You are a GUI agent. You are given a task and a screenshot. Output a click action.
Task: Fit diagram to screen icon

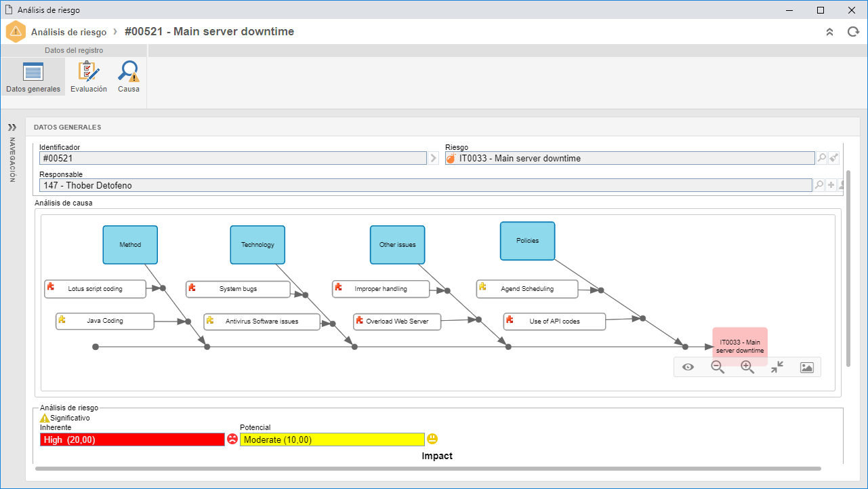[777, 367]
